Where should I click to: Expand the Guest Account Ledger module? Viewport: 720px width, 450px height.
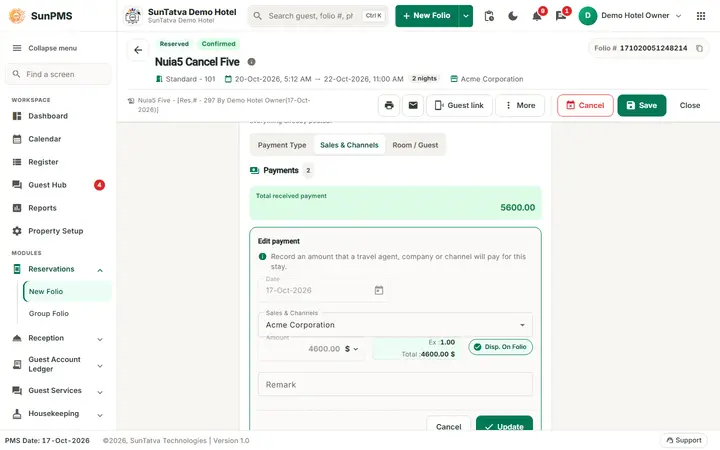[x=58, y=365]
